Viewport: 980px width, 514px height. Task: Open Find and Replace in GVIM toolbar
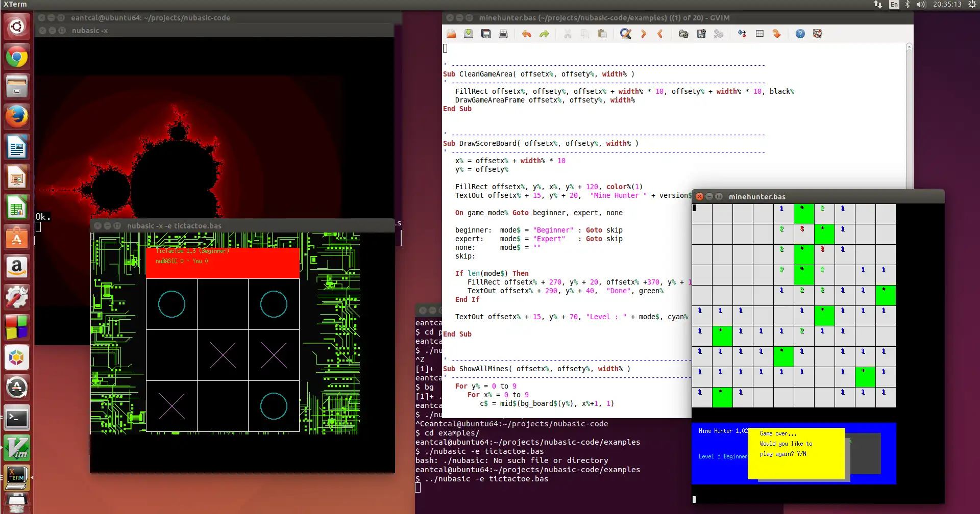pos(626,34)
